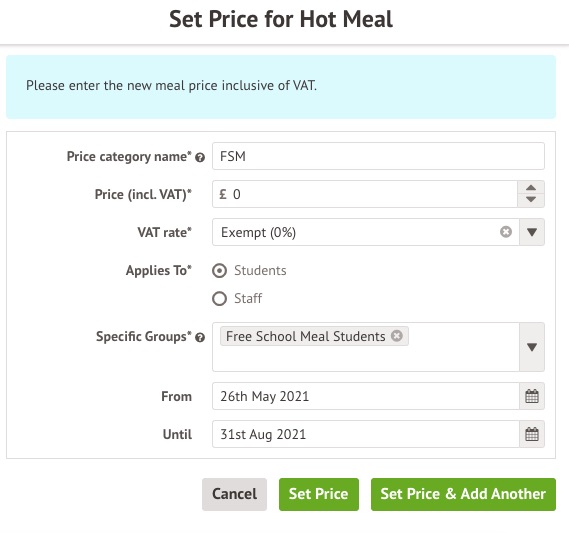Screen dimensions: 569x533
Task: Click the Set Price button
Action: coord(319,494)
